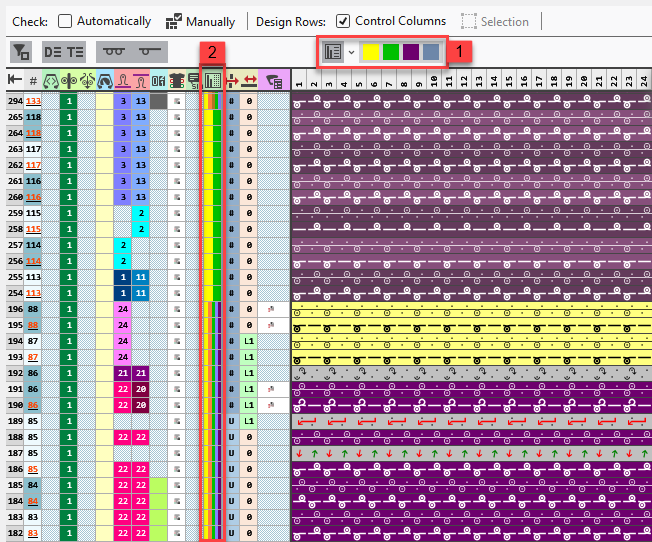Select the yellow color swatch
This screenshot has height=542, width=652.
click(371, 51)
